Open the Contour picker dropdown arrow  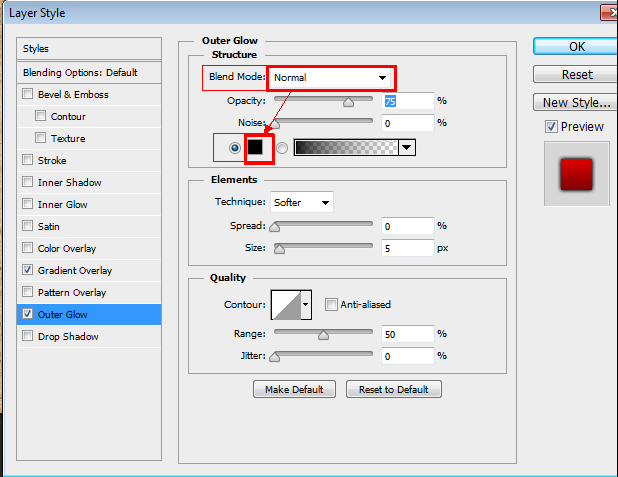coord(306,305)
